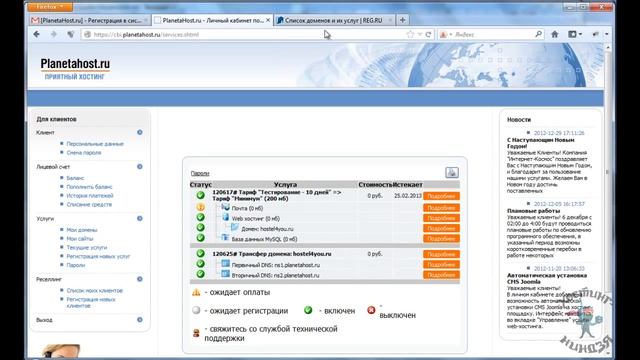Image resolution: width=640 pixels, height=360 pixels.
Task: Click the browser Forward arrow
Action: (x=53, y=34)
